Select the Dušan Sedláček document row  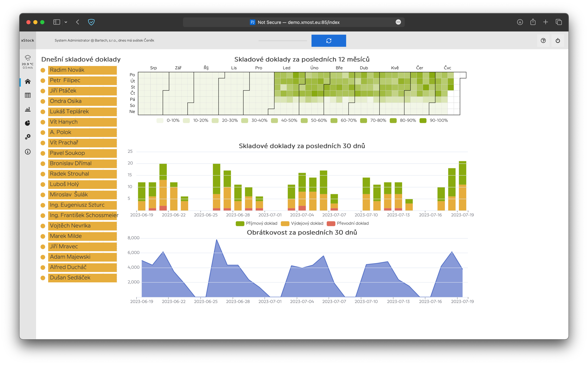pos(82,278)
